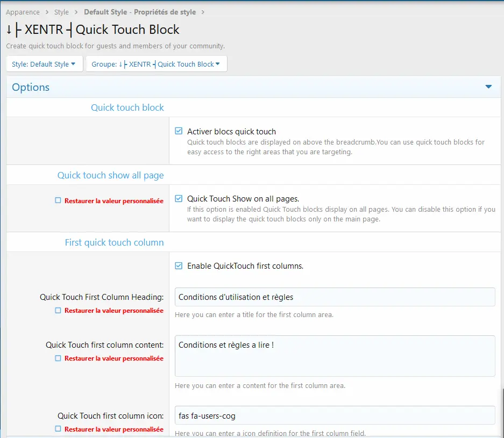This screenshot has height=438, width=504.
Task: Uncheck Activer blocs quick touch
Action: pos(179,131)
